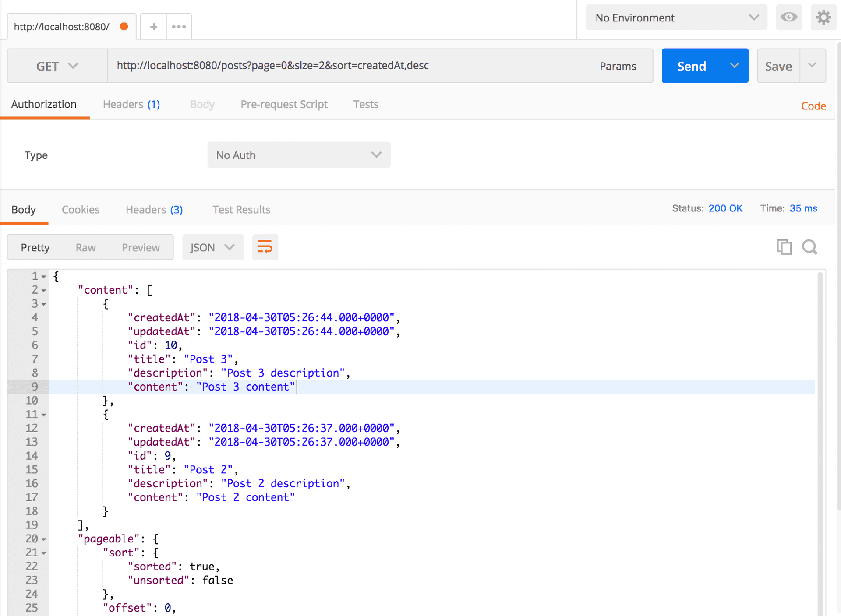This screenshot has width=841, height=616.
Task: Click the new tab plus icon
Action: click(153, 27)
